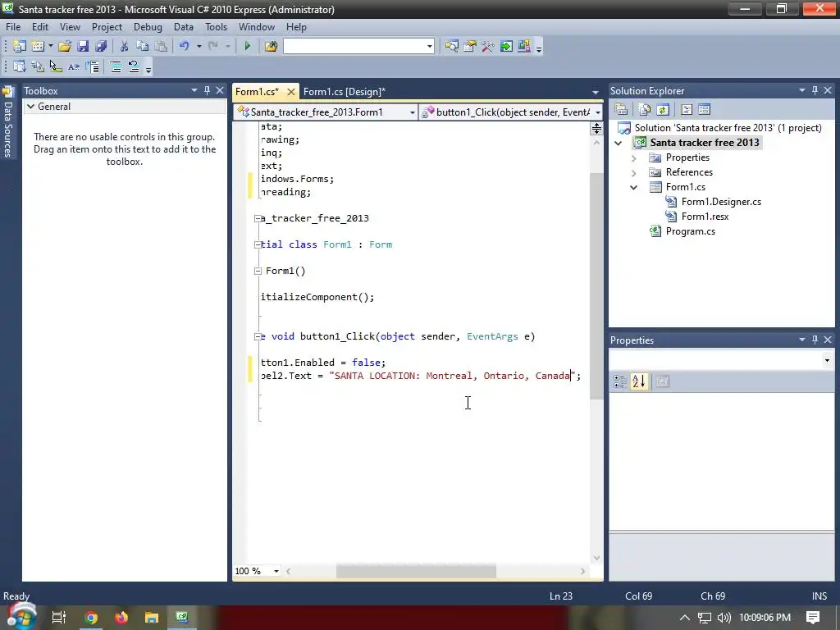This screenshot has width=840, height=630.
Task: Open the Debug menu
Action: (148, 27)
